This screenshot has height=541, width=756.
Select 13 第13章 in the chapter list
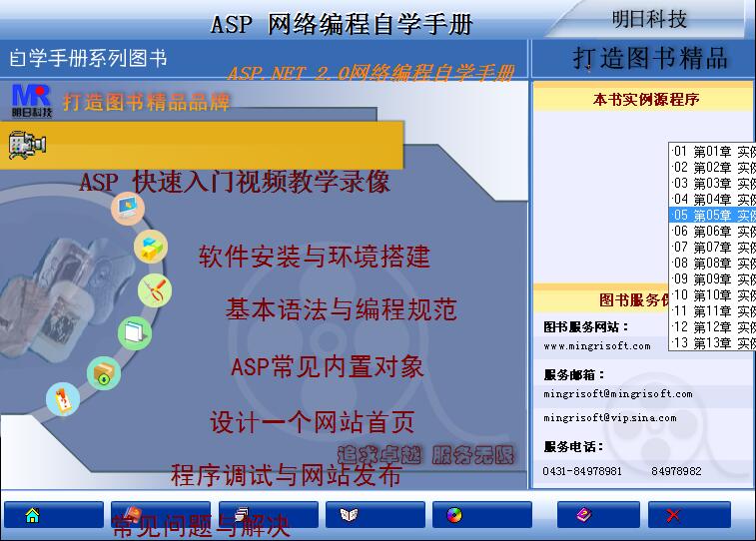point(713,342)
